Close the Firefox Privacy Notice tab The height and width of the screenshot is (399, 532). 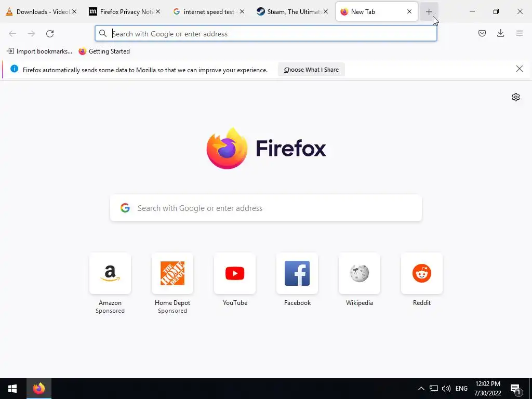[x=158, y=11]
